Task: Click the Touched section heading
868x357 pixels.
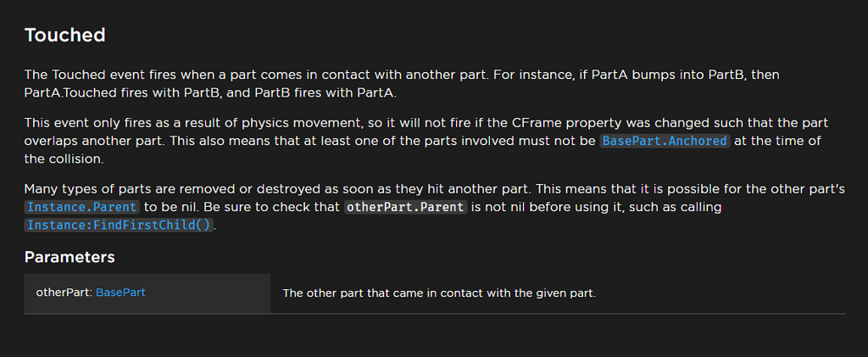Action: click(64, 35)
